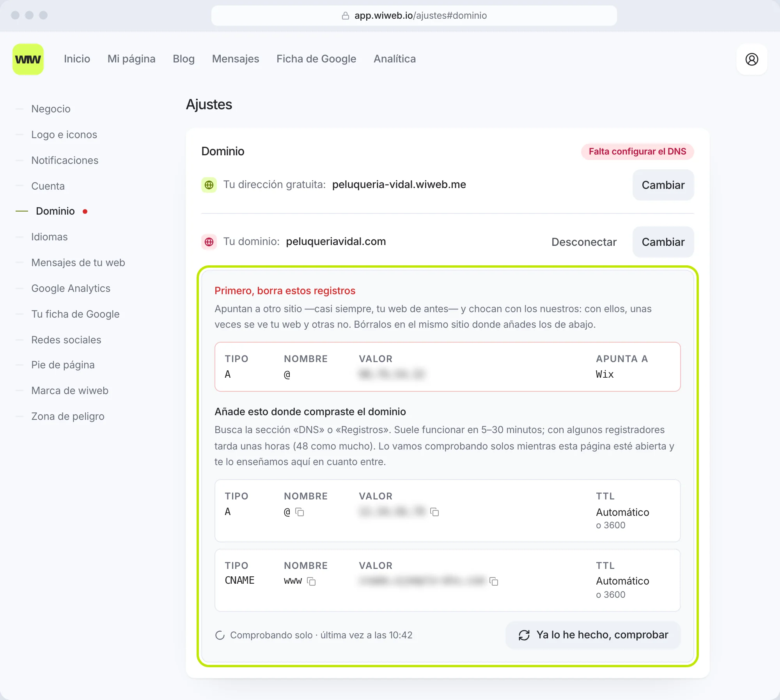Click the wiweb logo icon
The image size is (780, 700).
(x=28, y=59)
